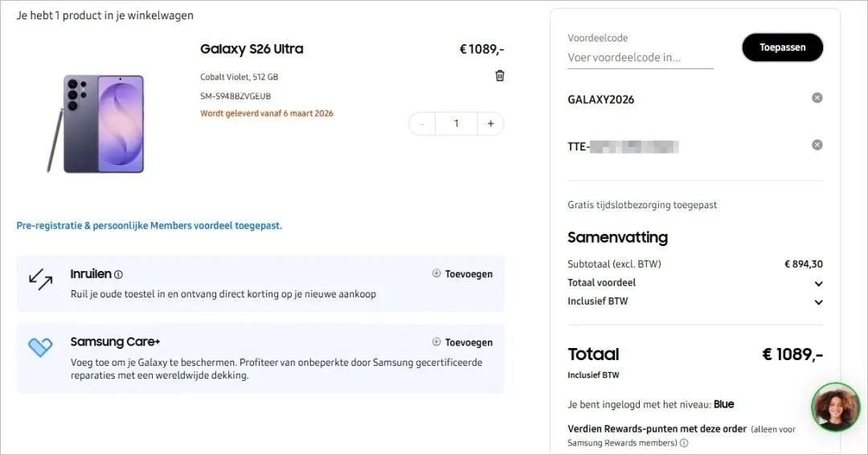This screenshot has height=455, width=868.
Task: Click the Inruilen info icon
Action: 119,275
